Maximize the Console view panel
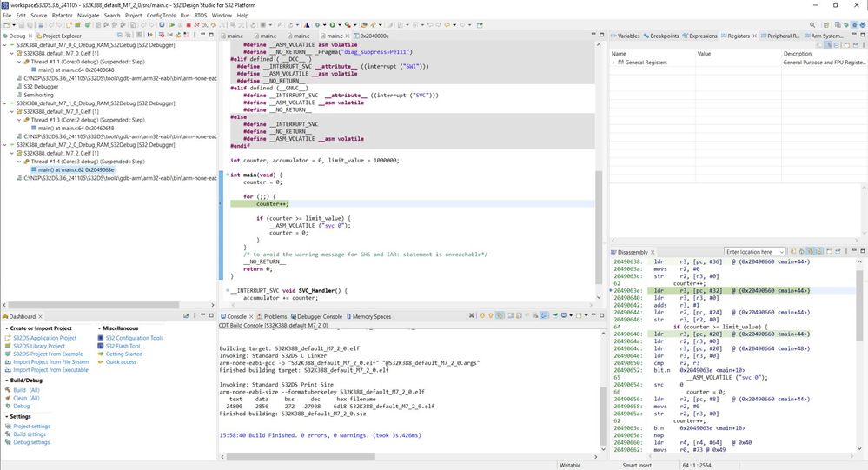Viewport: 868px width, 470px height. point(602,315)
